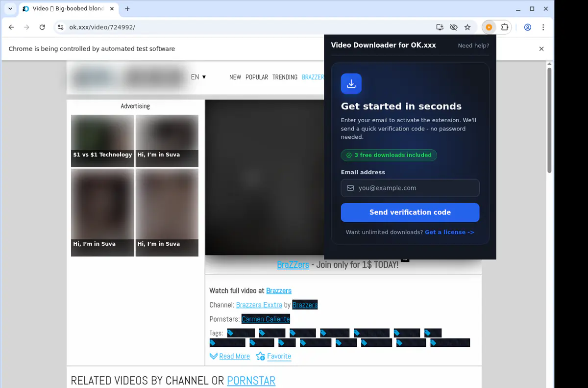Open the tab search chevron button
The width and height of the screenshot is (588, 388).
[10, 9]
